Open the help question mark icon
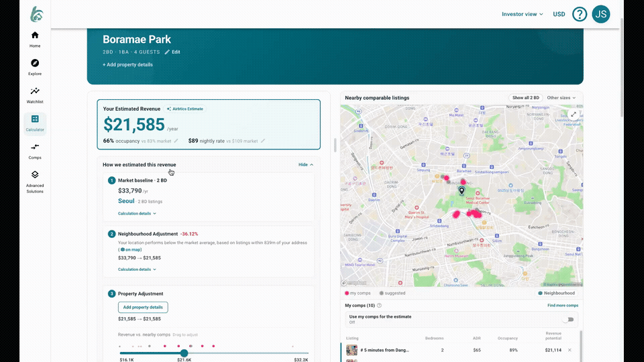Screen dimensions: 644x362 click(x=580, y=14)
